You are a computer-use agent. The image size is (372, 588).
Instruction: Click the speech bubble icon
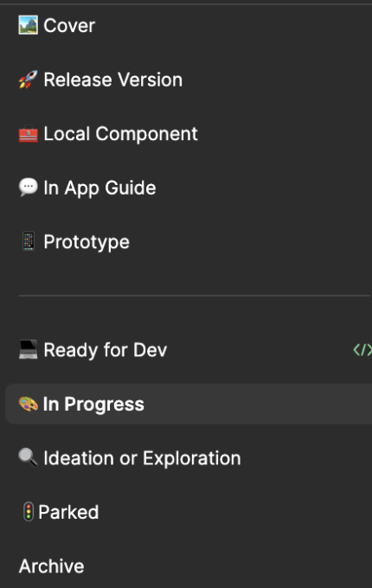(29, 188)
